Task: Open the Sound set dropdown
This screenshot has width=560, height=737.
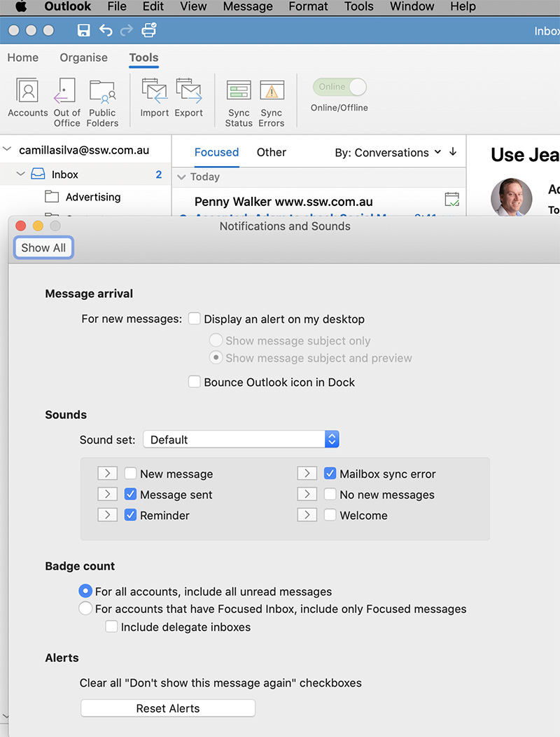Action: pyautogui.click(x=241, y=440)
